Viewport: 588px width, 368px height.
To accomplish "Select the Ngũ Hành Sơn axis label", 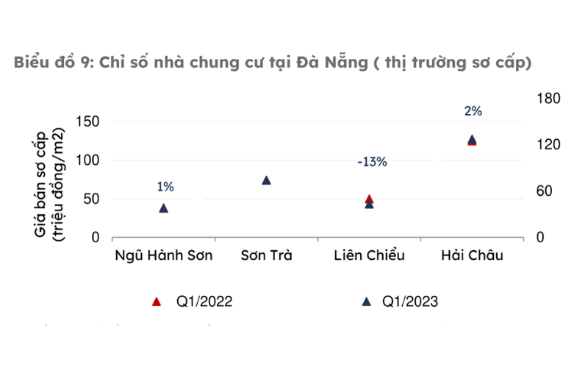I will (x=163, y=255).
